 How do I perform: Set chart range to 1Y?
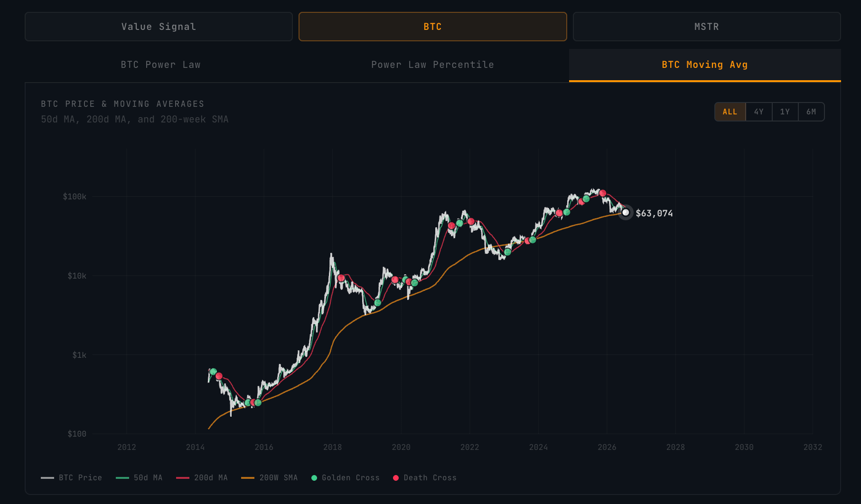tap(785, 112)
